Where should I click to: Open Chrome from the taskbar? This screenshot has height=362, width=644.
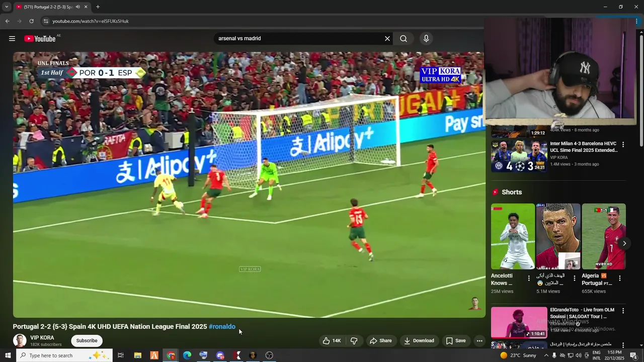click(x=171, y=355)
